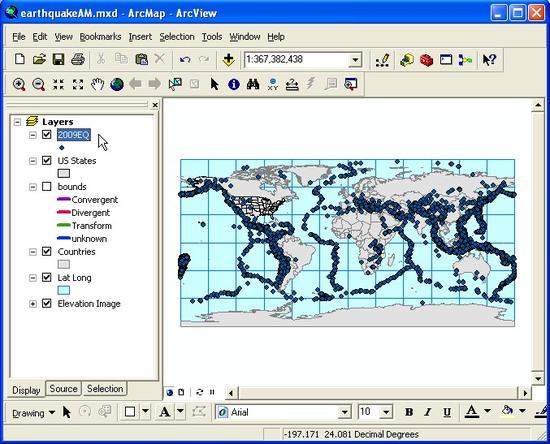Open ArcToolbox window
The image size is (550, 444).
427,60
